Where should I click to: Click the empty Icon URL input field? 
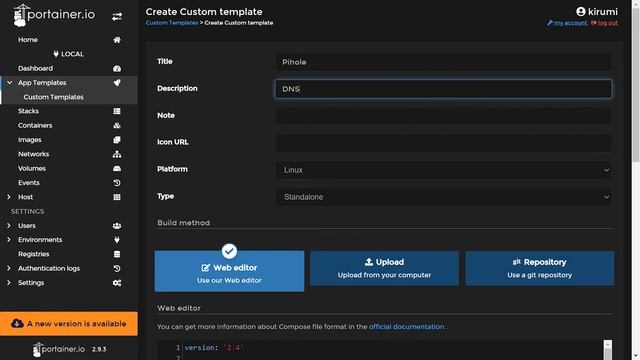[x=444, y=143]
